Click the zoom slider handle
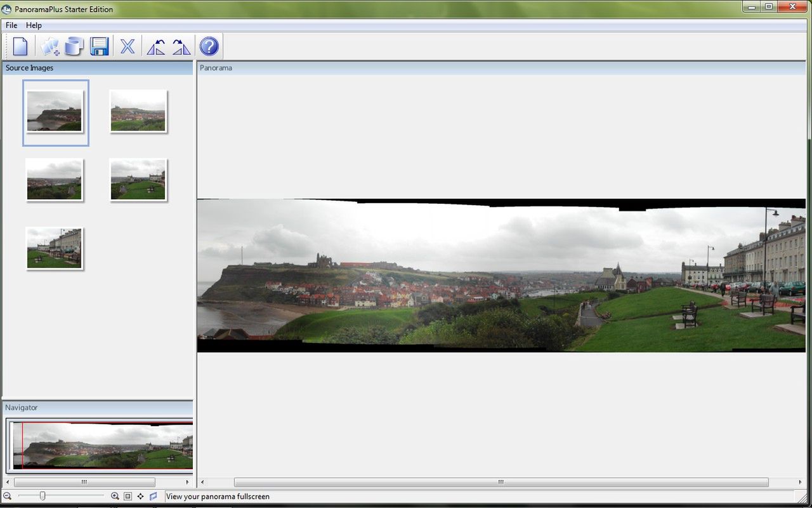Image resolution: width=812 pixels, height=508 pixels. click(43, 496)
